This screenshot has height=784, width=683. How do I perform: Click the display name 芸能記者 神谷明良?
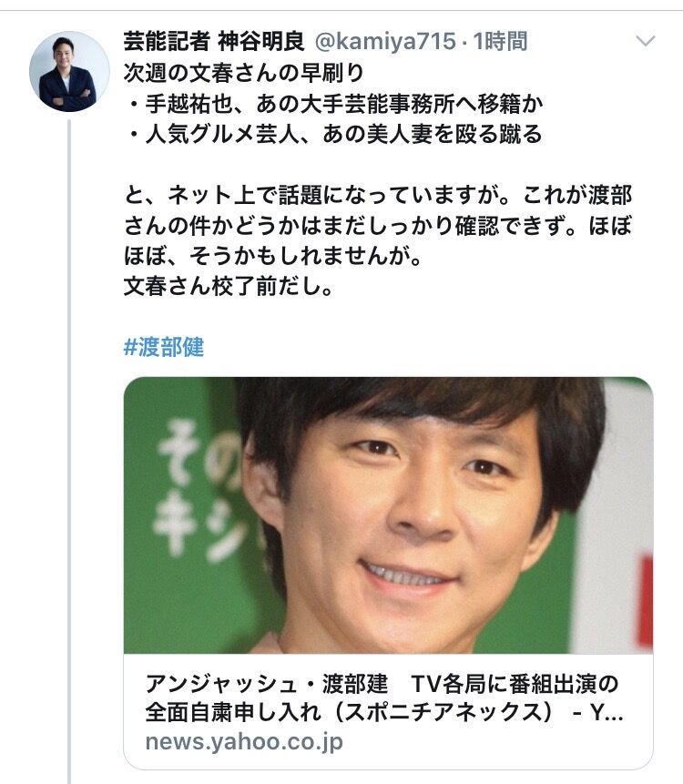(x=213, y=41)
